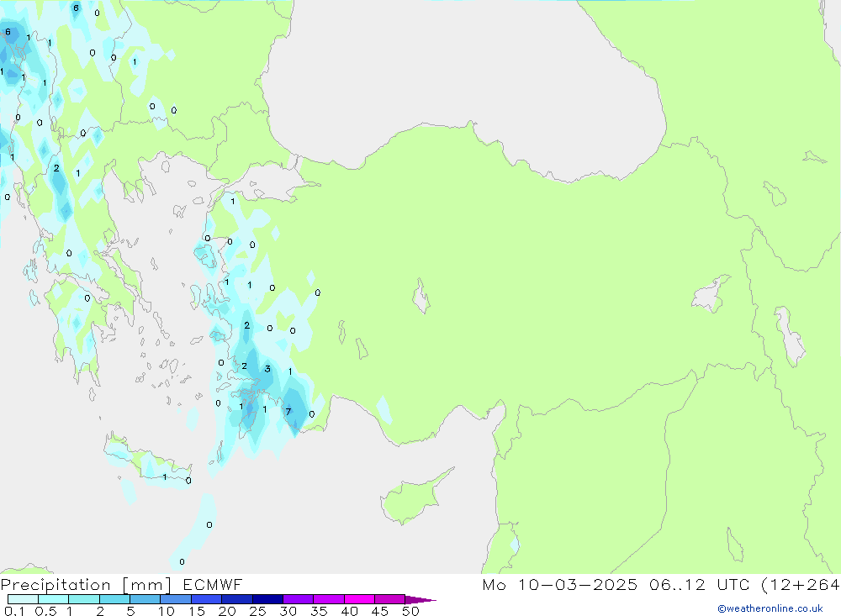Click the 35–40 mm legend color swatch
841x616 pixels.
coord(329,599)
